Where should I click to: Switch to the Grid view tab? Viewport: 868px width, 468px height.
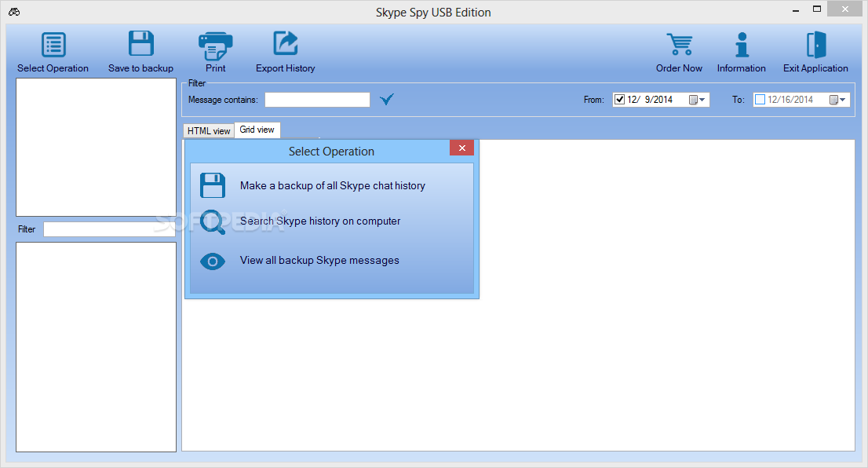pos(257,130)
